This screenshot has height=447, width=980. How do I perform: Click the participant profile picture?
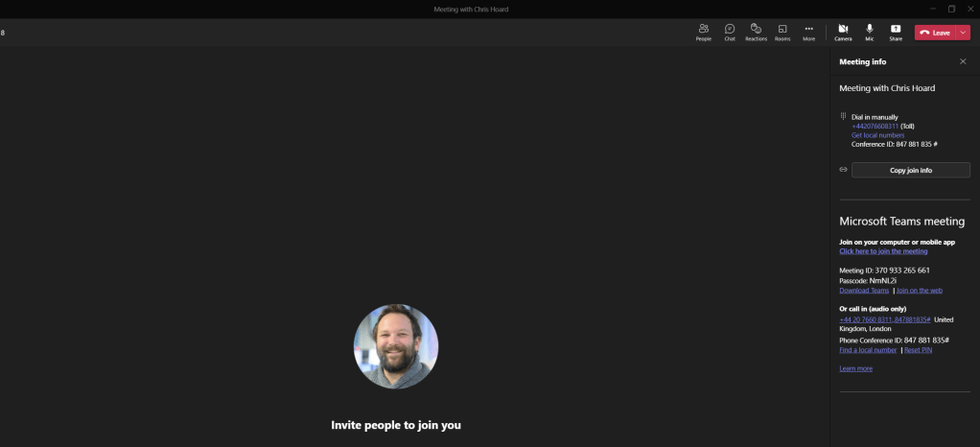[x=396, y=346]
